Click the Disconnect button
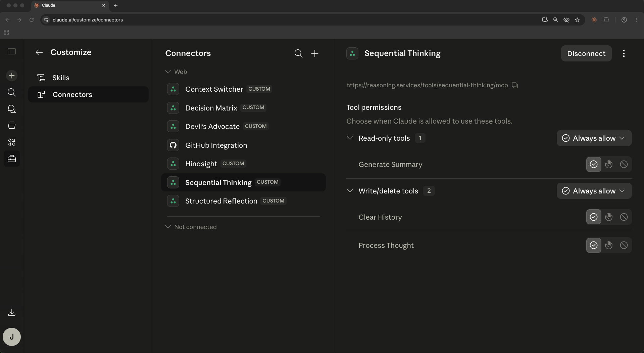The height and width of the screenshot is (353, 644). coord(586,53)
